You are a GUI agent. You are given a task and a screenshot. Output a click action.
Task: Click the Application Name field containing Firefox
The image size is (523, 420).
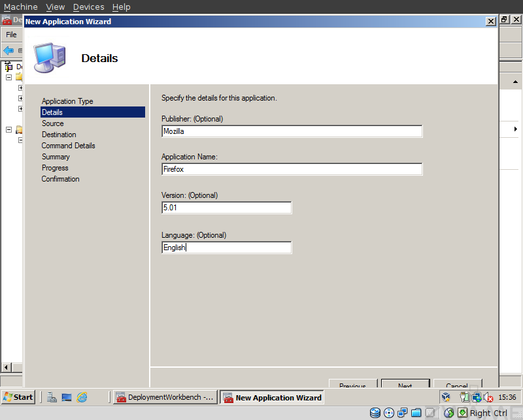click(292, 169)
